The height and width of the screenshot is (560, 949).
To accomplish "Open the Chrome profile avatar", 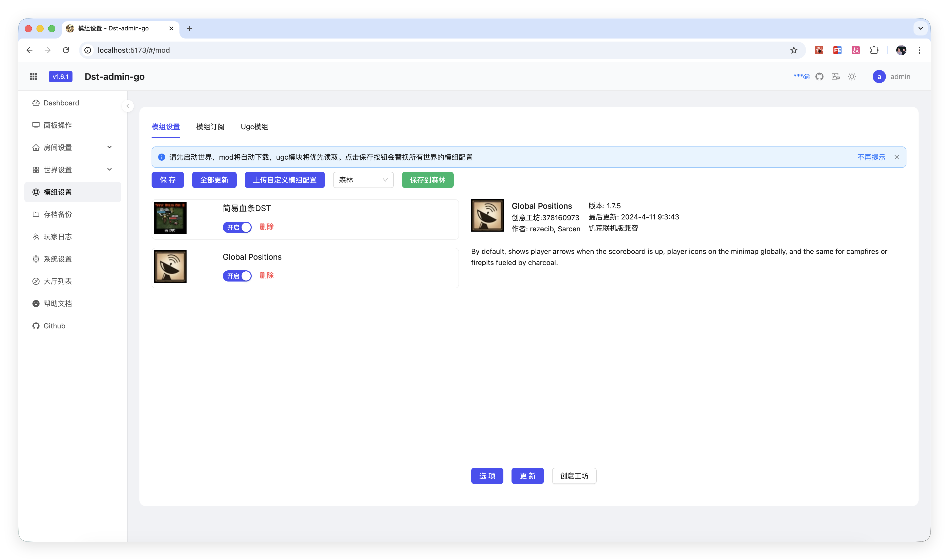I will [x=901, y=50].
